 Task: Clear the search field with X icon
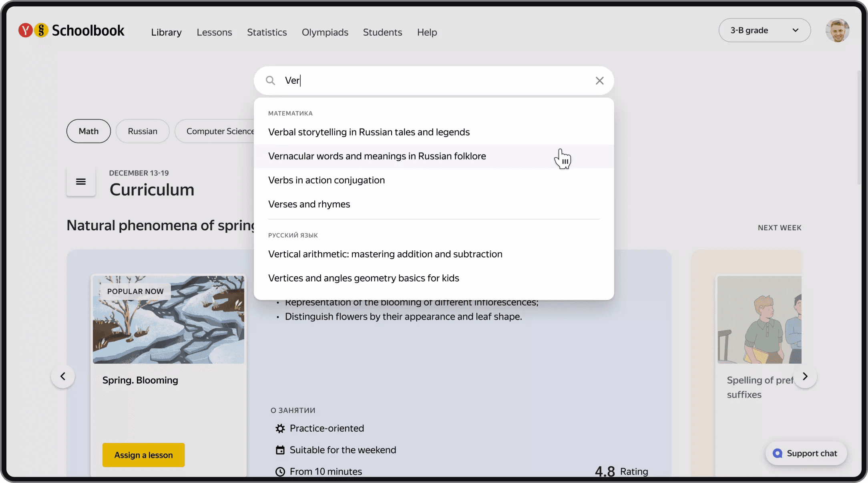(x=599, y=80)
